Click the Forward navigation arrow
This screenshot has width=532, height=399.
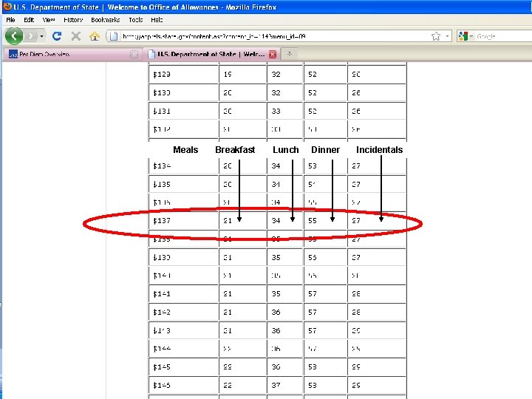pos(31,36)
